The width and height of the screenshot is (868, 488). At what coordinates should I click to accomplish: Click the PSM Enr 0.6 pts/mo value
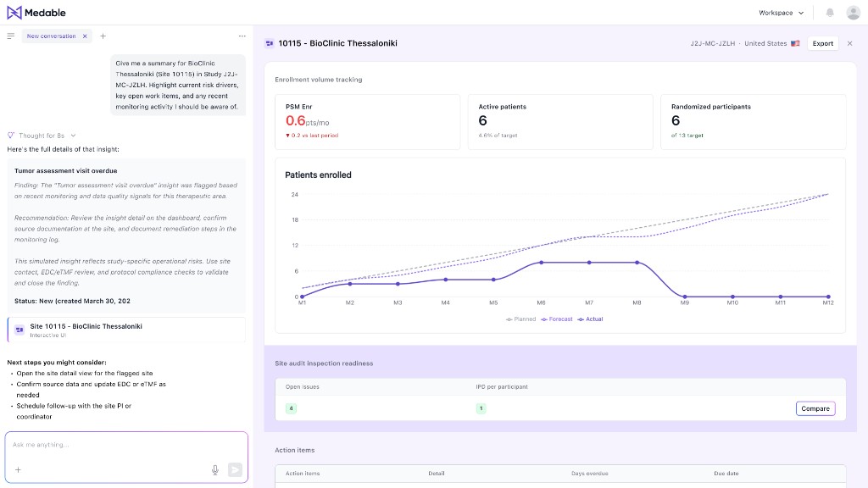click(x=307, y=120)
